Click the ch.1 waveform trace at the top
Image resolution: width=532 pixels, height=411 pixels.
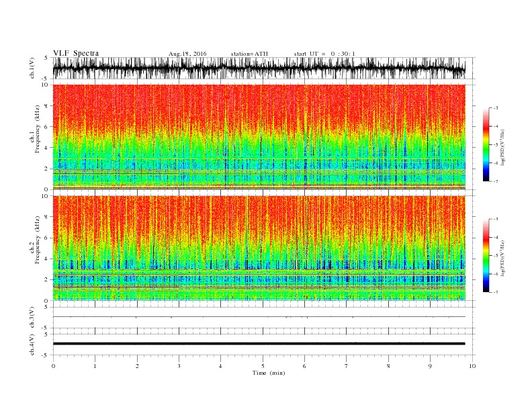pyautogui.click(x=259, y=68)
